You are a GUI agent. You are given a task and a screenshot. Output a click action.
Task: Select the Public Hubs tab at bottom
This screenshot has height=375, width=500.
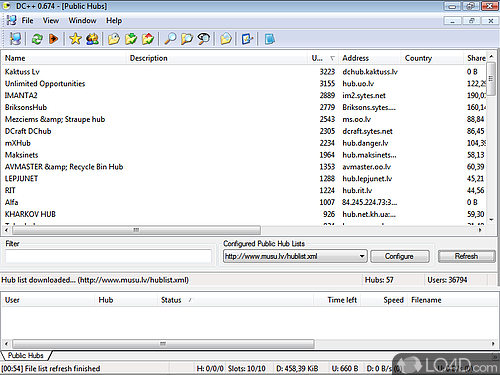26,355
